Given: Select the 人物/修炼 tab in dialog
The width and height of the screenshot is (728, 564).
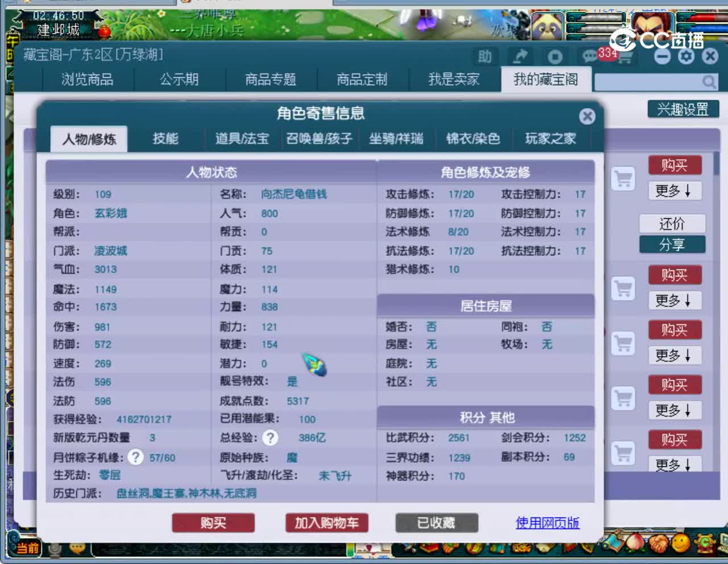Looking at the screenshot, I should (89, 139).
